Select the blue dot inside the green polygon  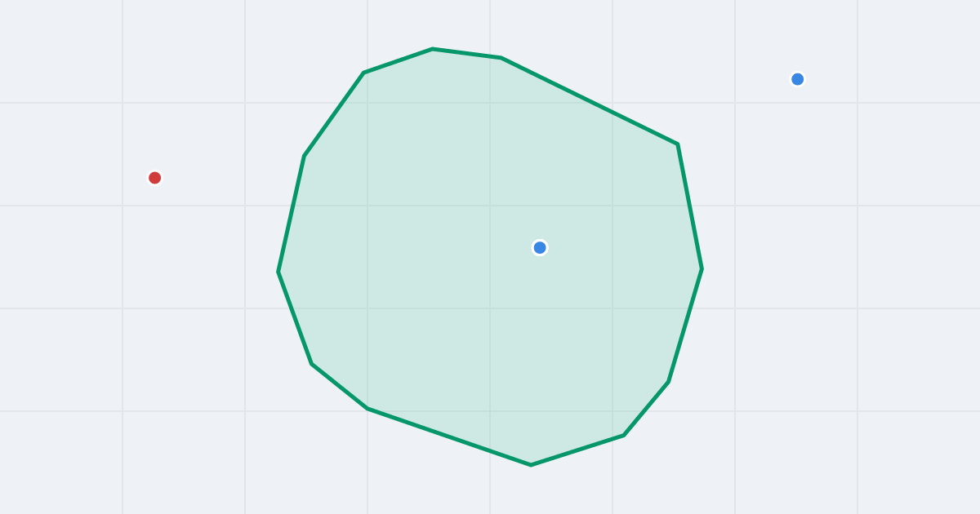point(540,247)
